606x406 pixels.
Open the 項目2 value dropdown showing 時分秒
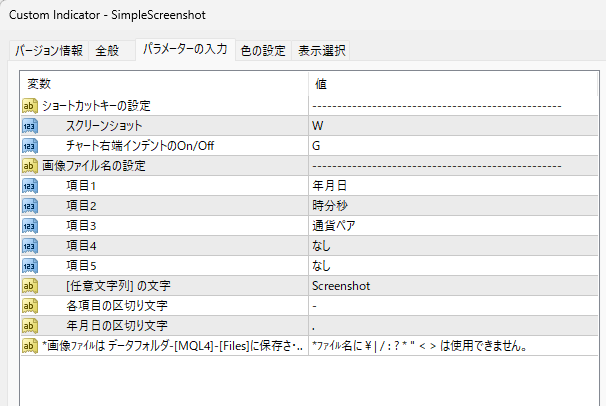coord(450,206)
